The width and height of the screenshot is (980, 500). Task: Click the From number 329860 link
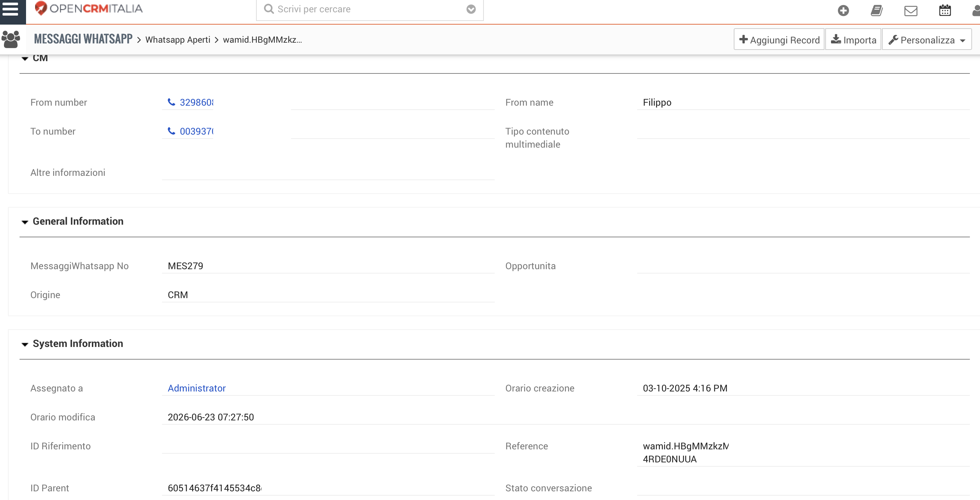coord(196,102)
